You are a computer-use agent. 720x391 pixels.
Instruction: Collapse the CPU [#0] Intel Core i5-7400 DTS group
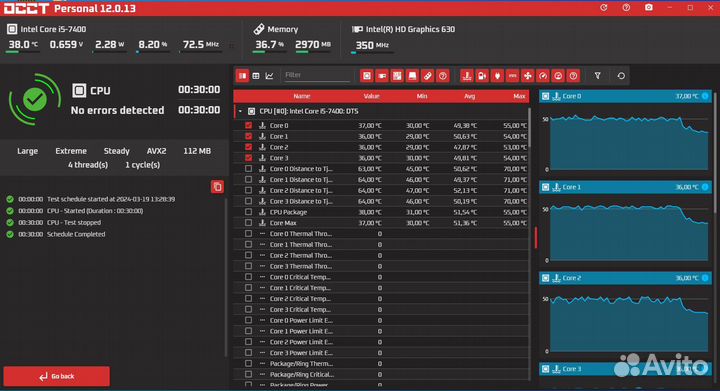click(240, 111)
